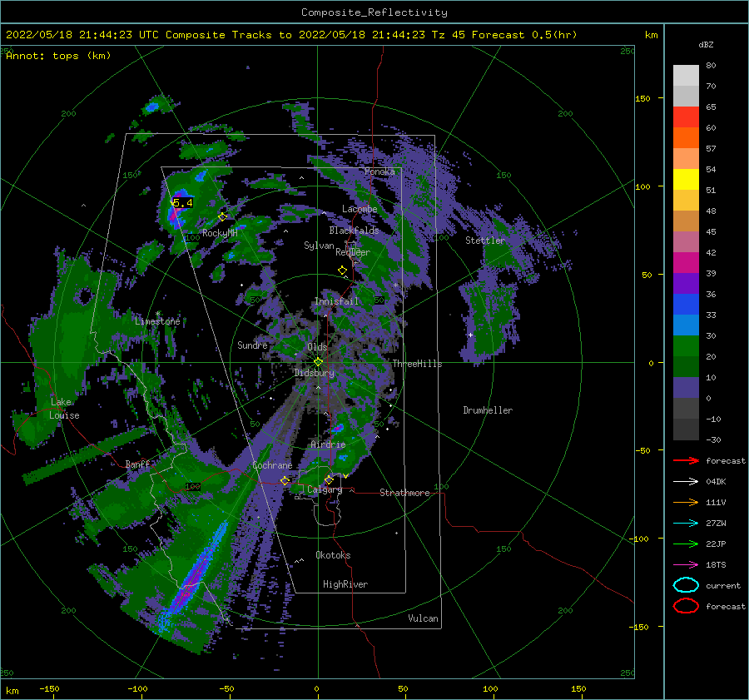Click the Didsbury town label

tap(314, 373)
